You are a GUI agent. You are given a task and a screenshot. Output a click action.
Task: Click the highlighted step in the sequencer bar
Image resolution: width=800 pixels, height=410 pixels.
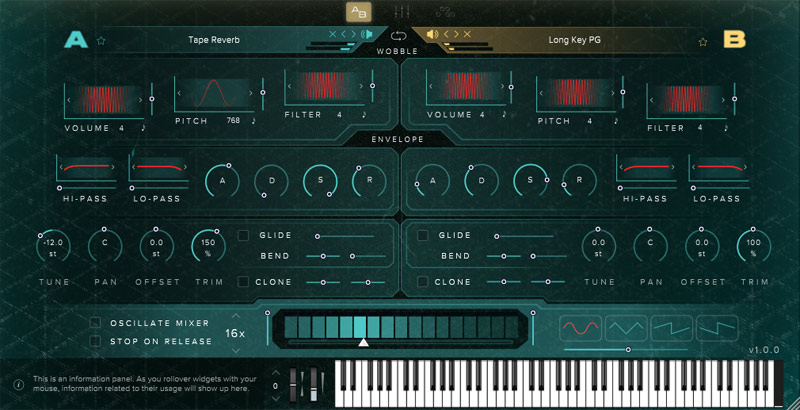click(360, 327)
